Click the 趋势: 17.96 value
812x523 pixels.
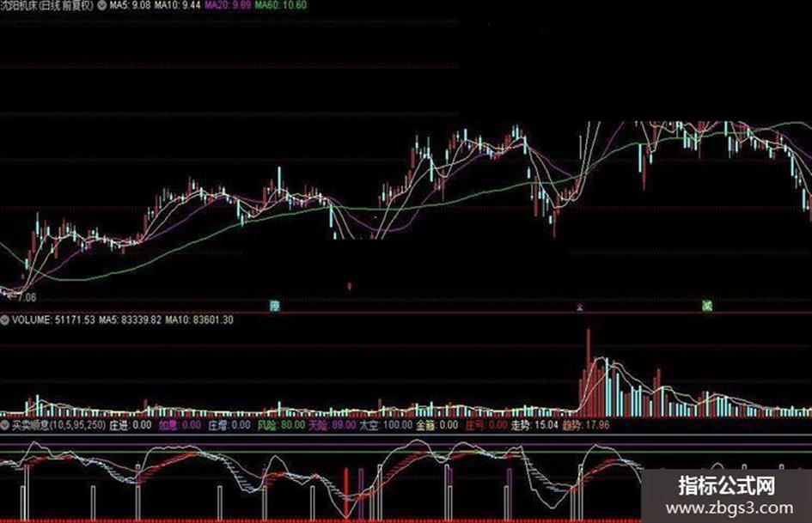coord(586,426)
